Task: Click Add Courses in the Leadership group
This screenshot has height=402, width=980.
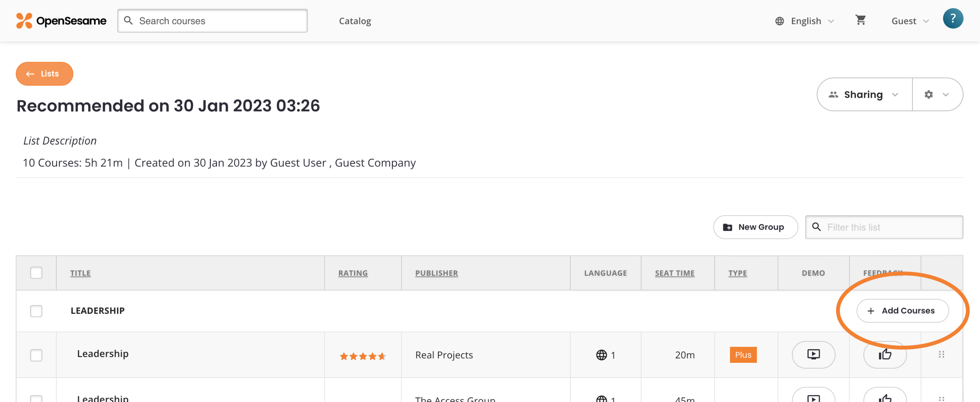Action: click(902, 311)
